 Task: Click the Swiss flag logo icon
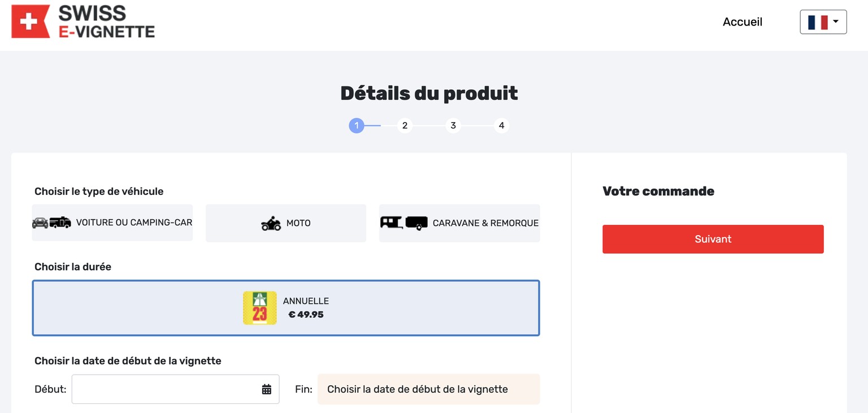31,21
